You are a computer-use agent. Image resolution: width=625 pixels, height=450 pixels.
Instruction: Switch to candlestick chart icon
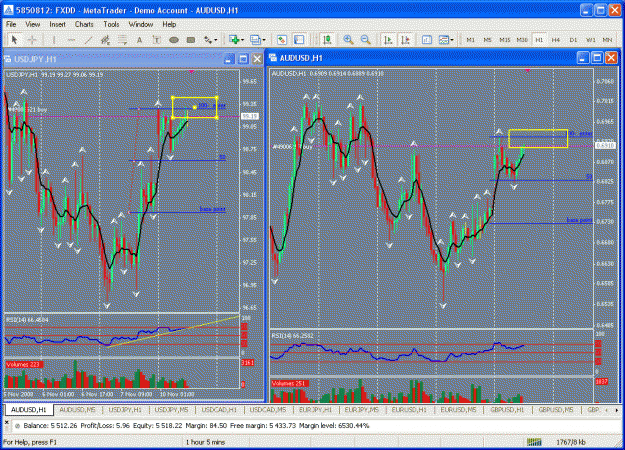click(x=327, y=39)
